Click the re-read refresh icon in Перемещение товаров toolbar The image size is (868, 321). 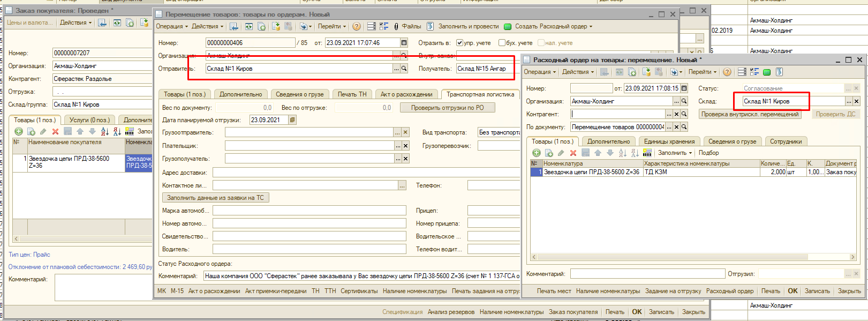tap(248, 26)
